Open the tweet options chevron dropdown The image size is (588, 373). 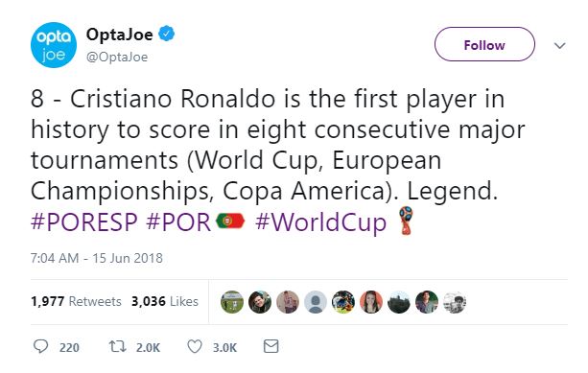559,46
